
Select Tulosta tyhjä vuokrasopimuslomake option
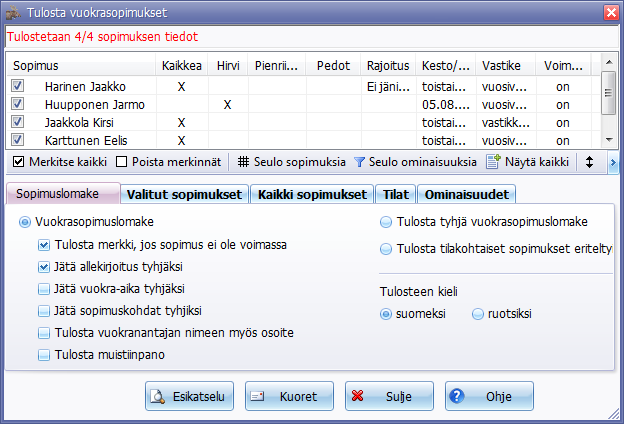(x=386, y=222)
